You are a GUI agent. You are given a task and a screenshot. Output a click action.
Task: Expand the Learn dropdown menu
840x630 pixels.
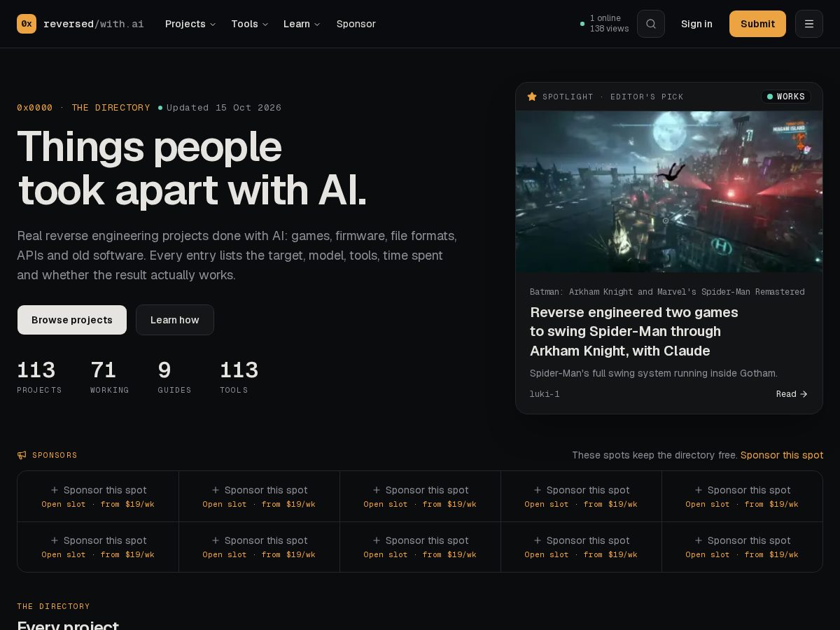(302, 24)
